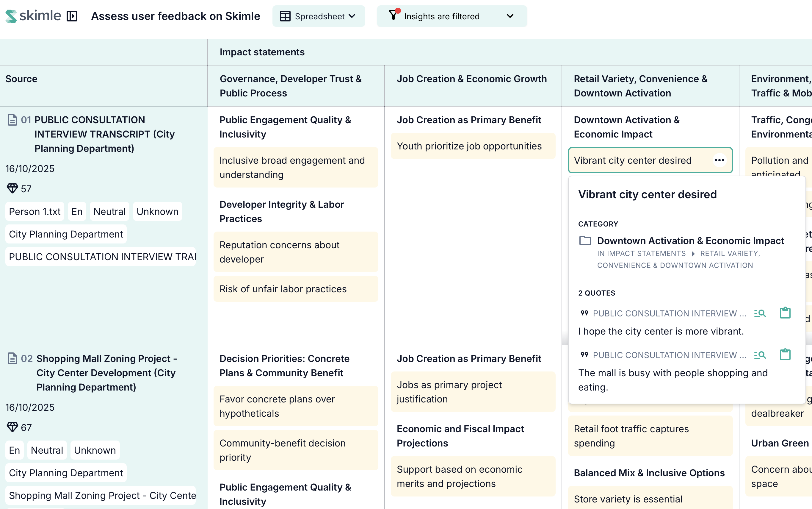
Task: Click the Source column header
Action: pyautogui.click(x=21, y=79)
